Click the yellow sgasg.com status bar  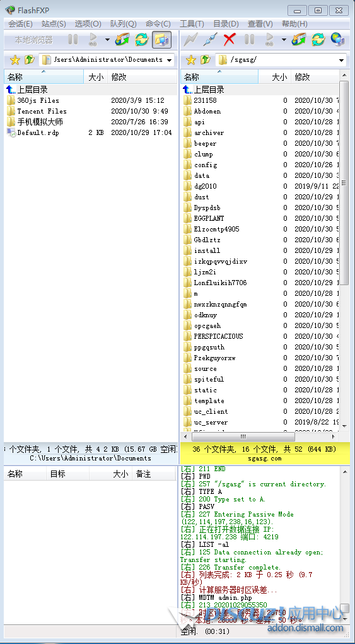(x=265, y=454)
